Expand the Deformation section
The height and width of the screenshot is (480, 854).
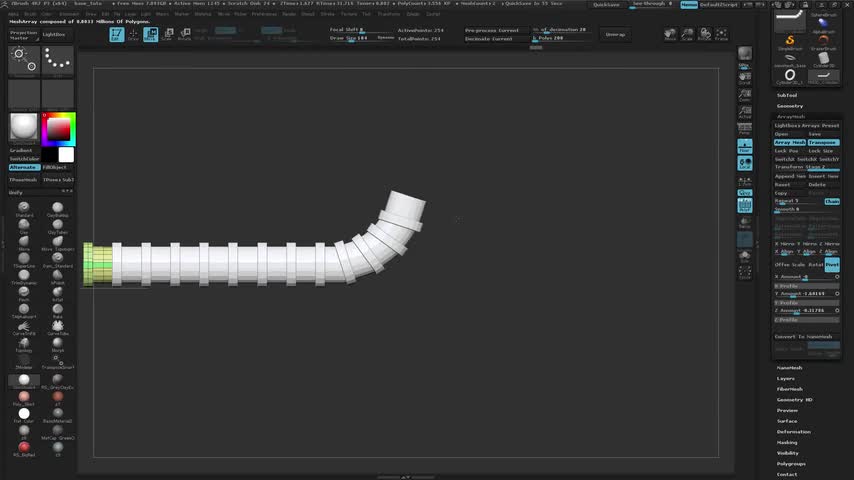coord(794,432)
